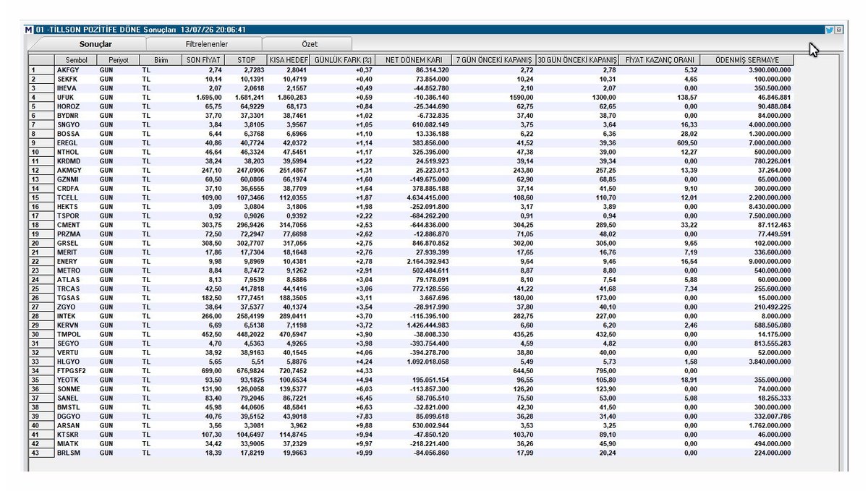This screenshot has height=491, width=868.
Task: Select the SNGYO symbol cell
Action: click(x=76, y=124)
